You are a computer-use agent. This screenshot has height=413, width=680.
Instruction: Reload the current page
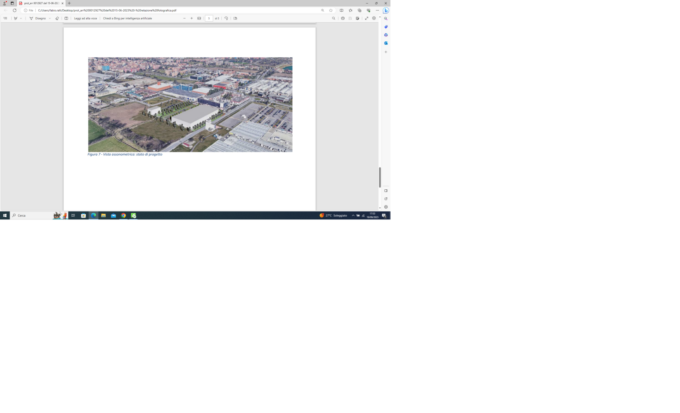click(15, 10)
